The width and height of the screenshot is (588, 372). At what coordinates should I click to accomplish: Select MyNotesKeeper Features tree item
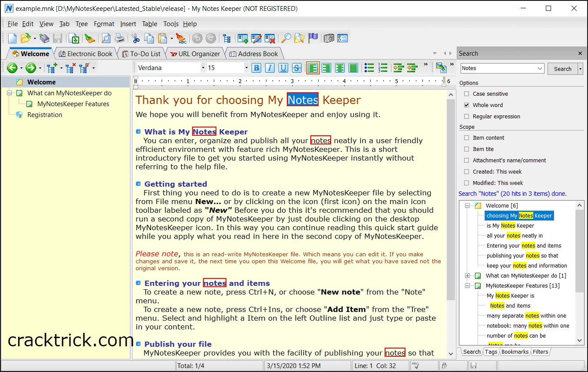coord(73,104)
